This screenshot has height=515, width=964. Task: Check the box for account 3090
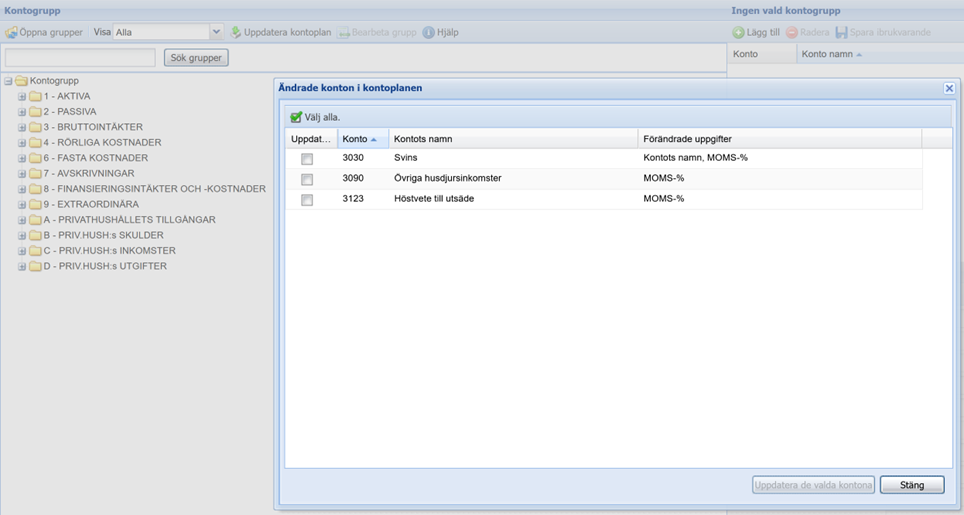coord(307,179)
